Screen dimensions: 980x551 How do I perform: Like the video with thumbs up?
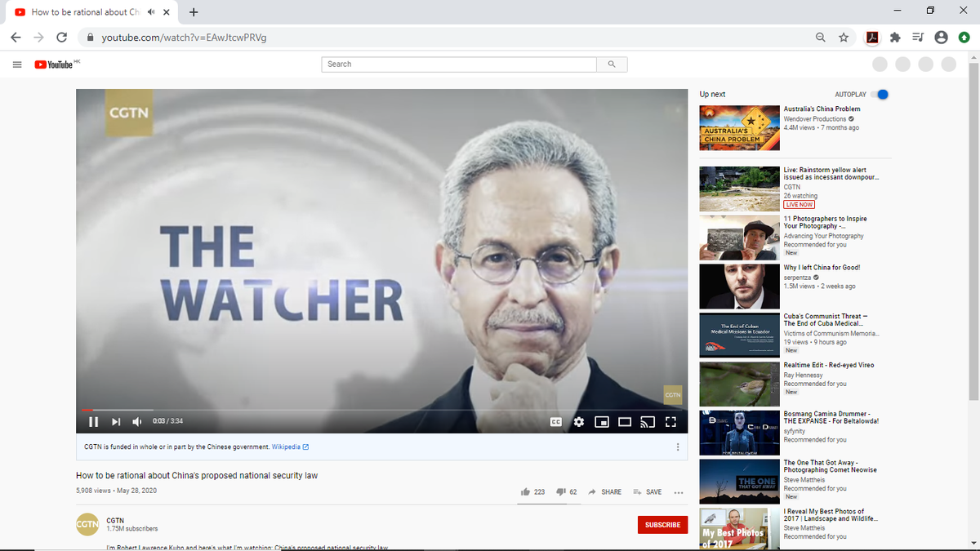click(x=532, y=492)
